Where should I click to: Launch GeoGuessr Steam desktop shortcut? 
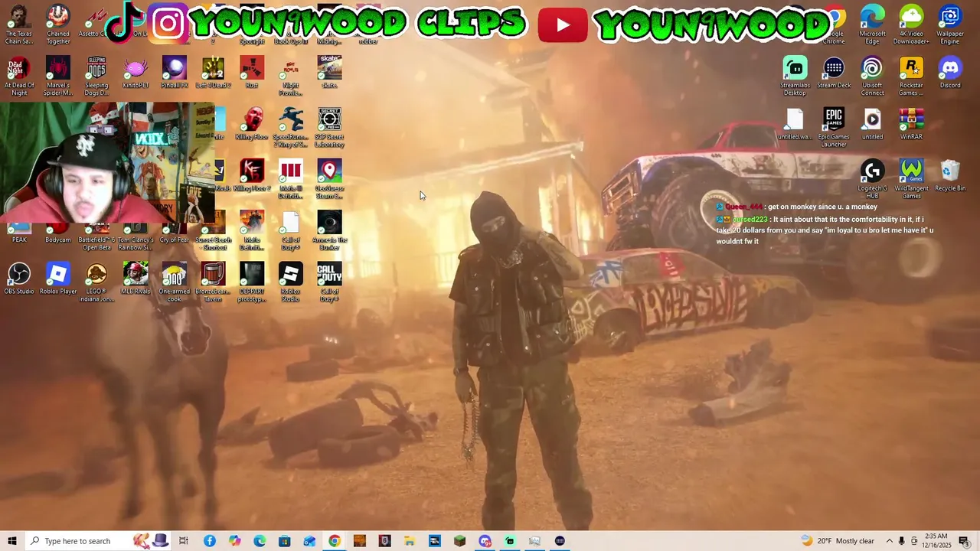point(329,179)
